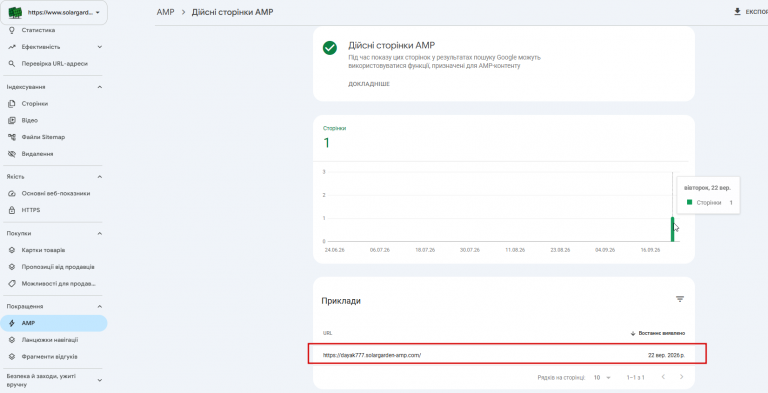Click the green bar in the chart
This screenshot has width=768, height=393.
tap(672, 229)
